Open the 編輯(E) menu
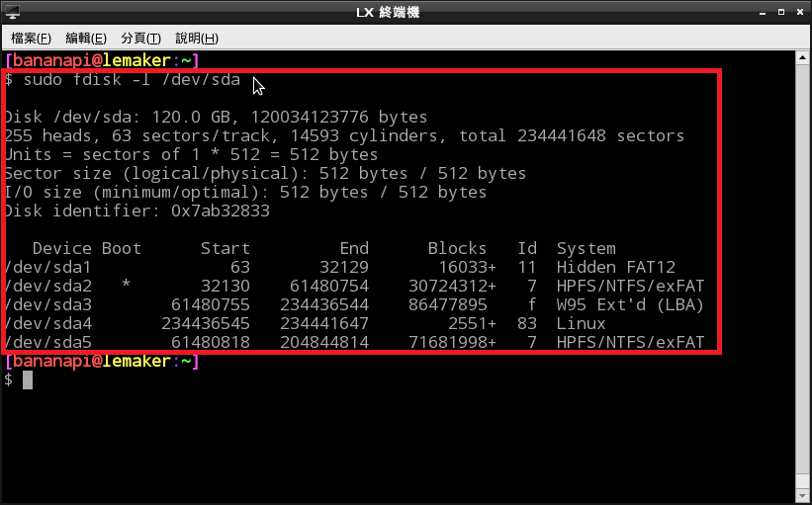The width and height of the screenshot is (812, 505). point(85,38)
